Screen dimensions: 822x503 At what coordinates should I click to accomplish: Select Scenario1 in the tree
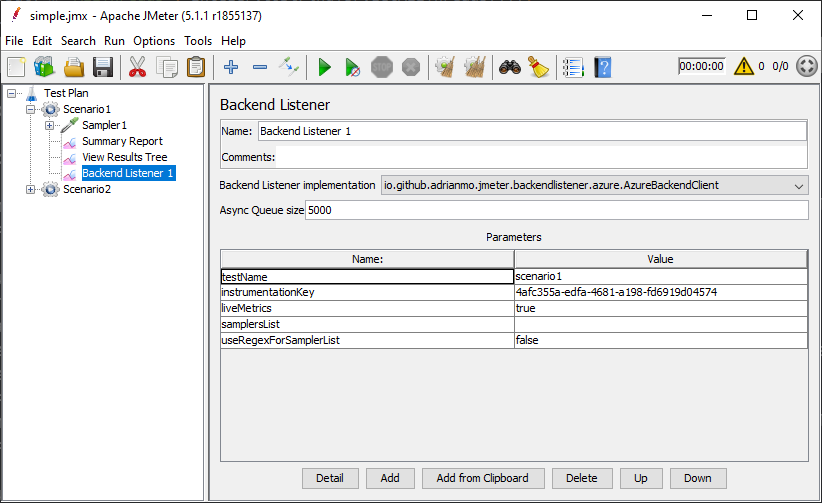click(x=87, y=109)
